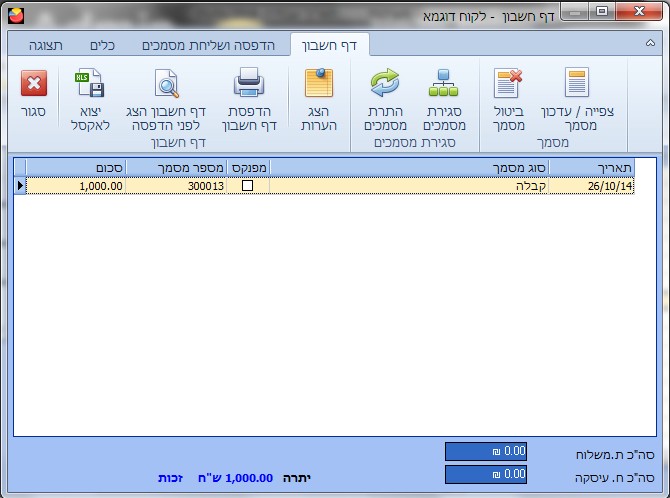Click the סה"כ ח. עיסקה amount field
This screenshot has width=670, height=498.
pos(485,474)
